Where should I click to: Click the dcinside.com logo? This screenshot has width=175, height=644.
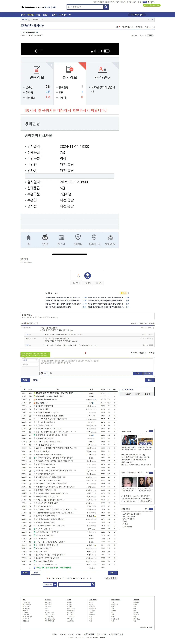coord(32,7)
